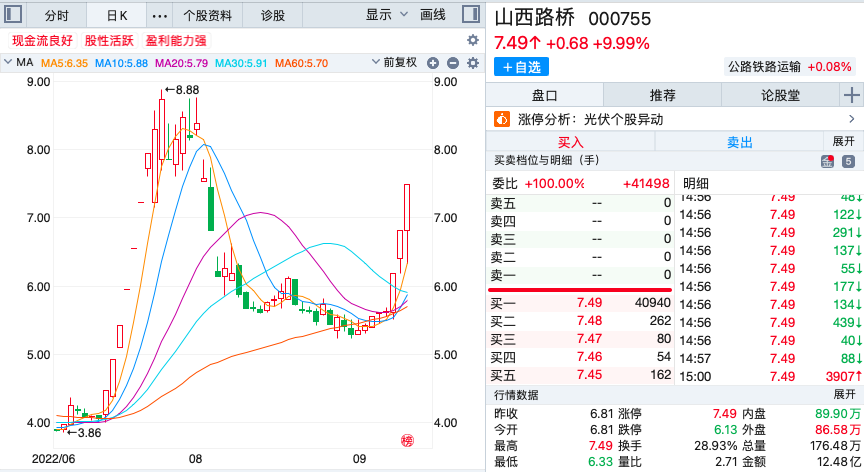Zoom out chart with minus icon
The image size is (864, 472).
point(453,63)
